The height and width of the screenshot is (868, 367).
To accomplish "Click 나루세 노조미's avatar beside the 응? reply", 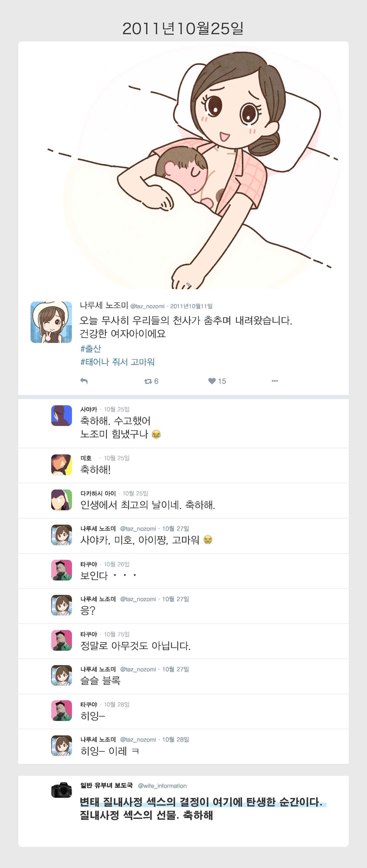I will [61, 605].
